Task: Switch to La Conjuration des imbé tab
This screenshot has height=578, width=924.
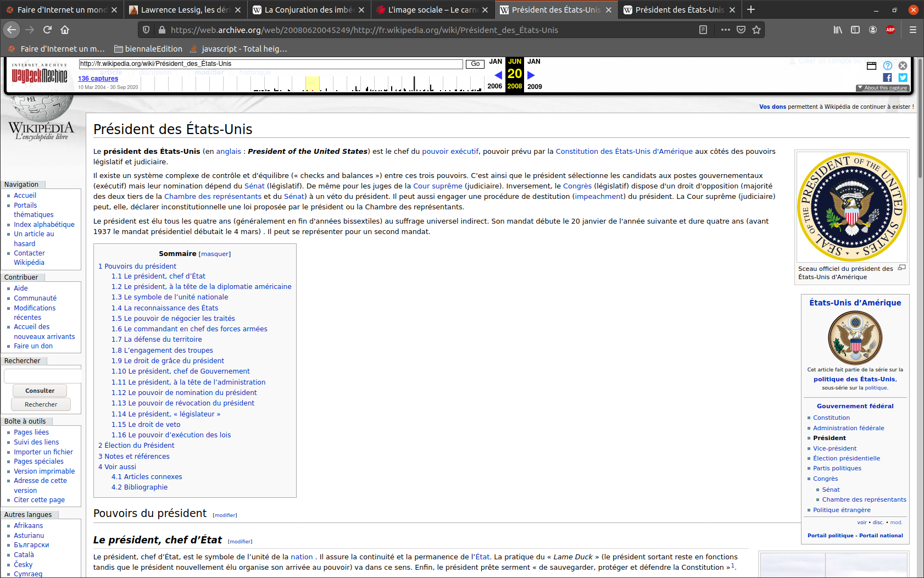Action: coord(309,10)
